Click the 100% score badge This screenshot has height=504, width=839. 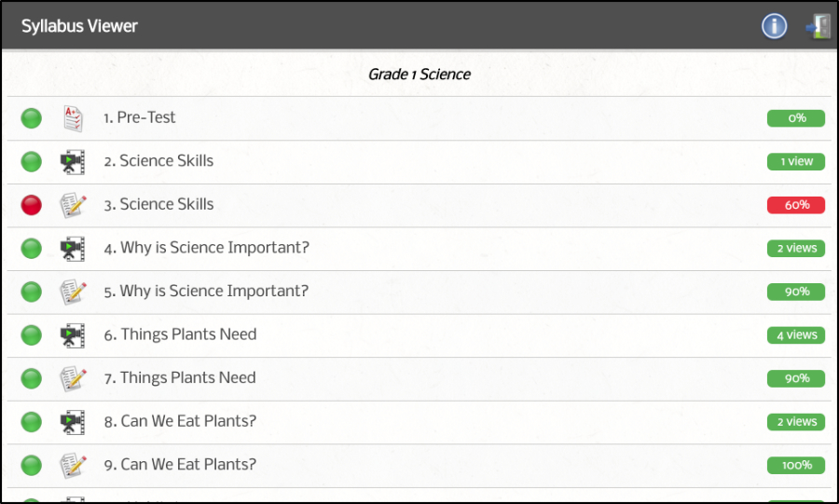796,465
